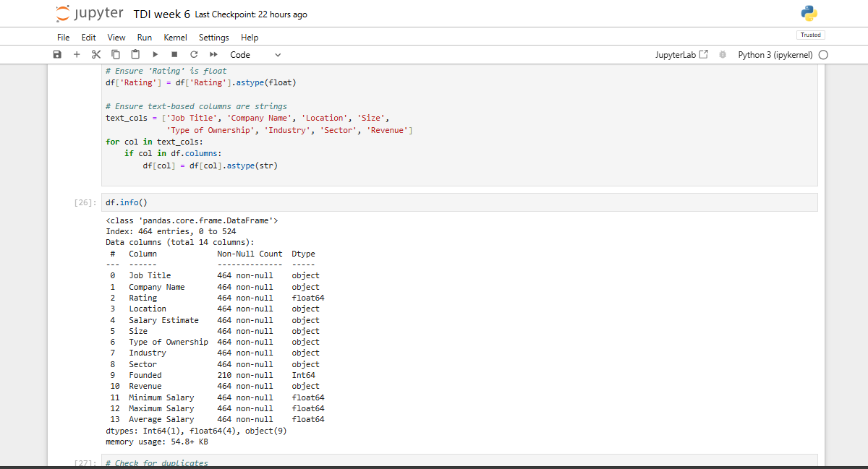Viewport: 868px width, 469px height.
Task: Click 'Revenue' object output row
Action: click(214, 386)
